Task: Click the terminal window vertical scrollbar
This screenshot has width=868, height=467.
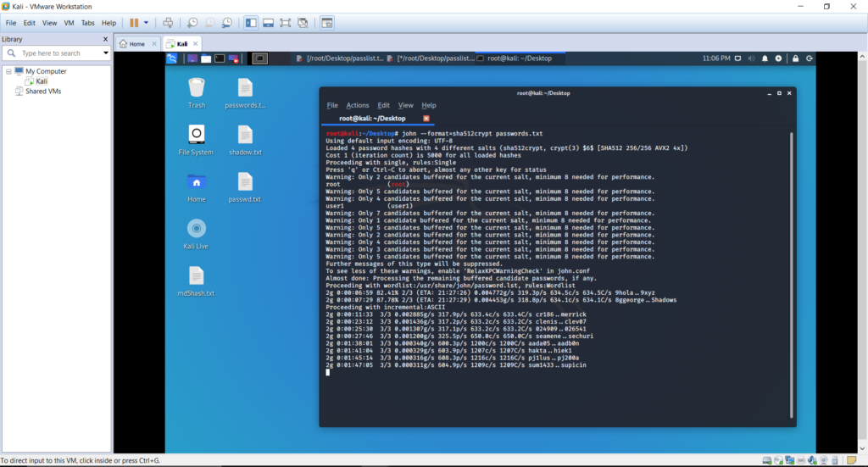Action: (x=791, y=275)
